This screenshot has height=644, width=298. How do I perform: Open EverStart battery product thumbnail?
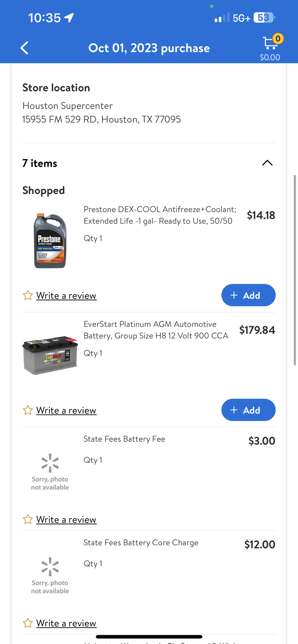tap(50, 355)
